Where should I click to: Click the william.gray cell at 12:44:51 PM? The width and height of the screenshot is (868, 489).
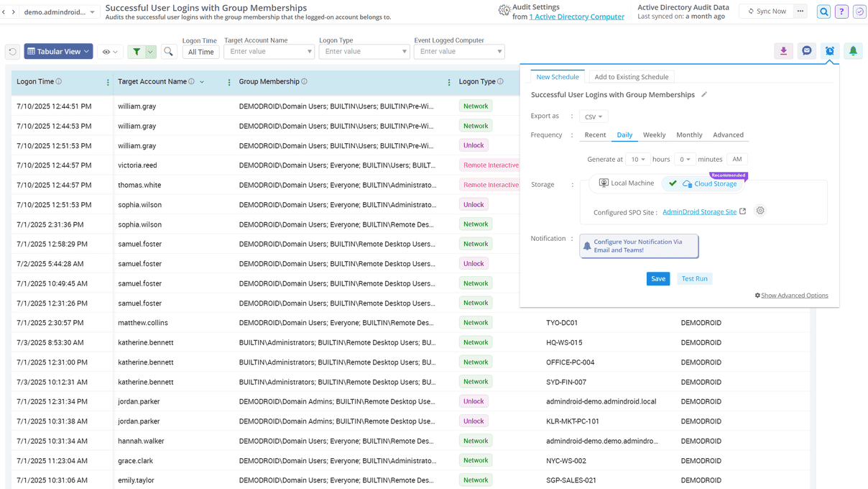click(x=137, y=106)
